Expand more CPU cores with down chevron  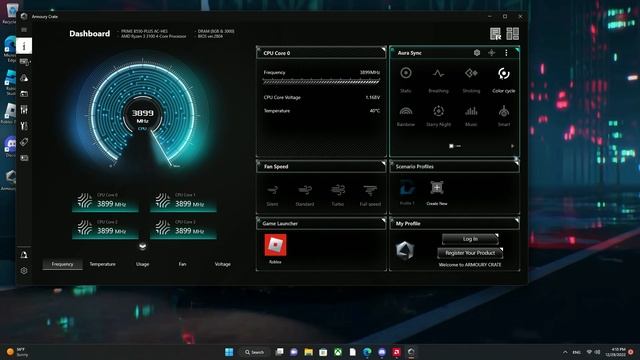click(142, 246)
